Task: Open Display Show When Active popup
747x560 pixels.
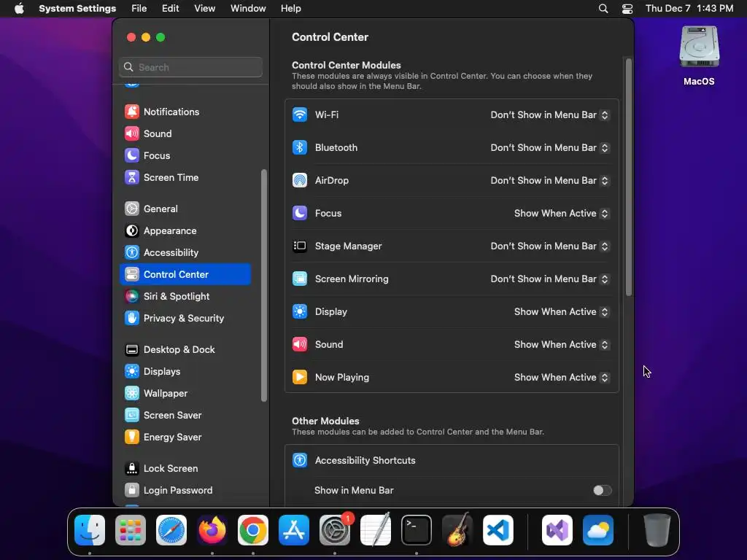Action: tap(562, 312)
